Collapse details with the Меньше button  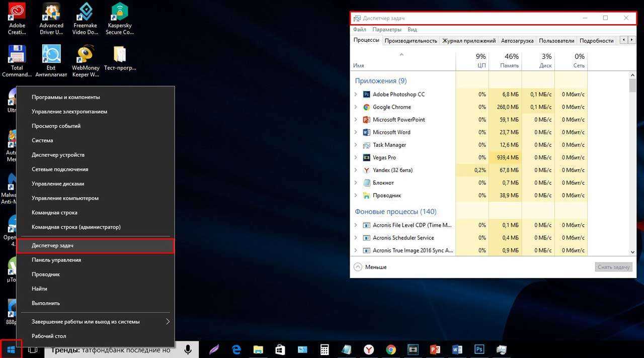coord(370,267)
